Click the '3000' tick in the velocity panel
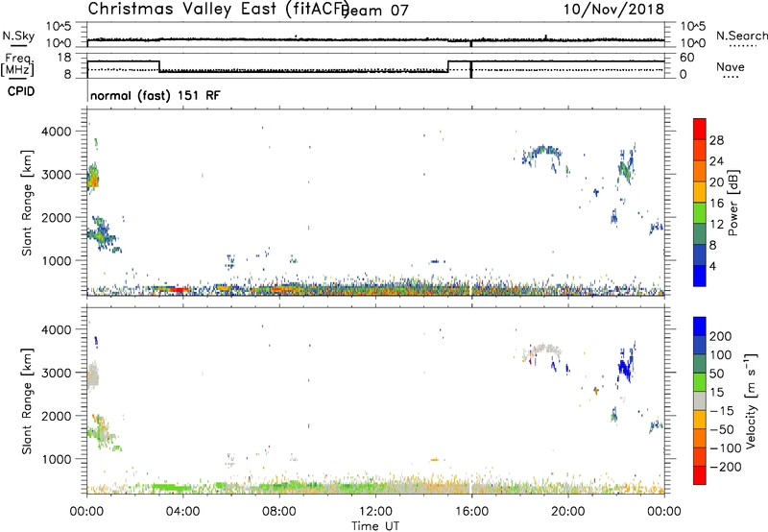The height and width of the screenshot is (532, 768). (56, 373)
